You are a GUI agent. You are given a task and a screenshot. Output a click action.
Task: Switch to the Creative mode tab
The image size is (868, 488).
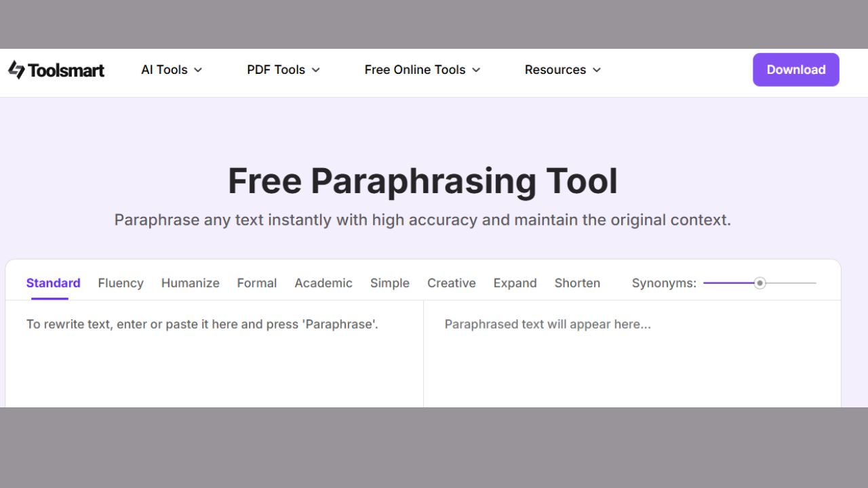point(451,283)
